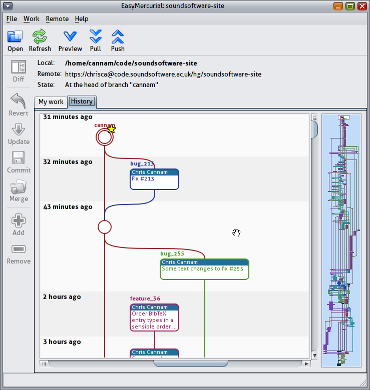Open the Help menu
The image size is (370, 390).
tap(81, 19)
